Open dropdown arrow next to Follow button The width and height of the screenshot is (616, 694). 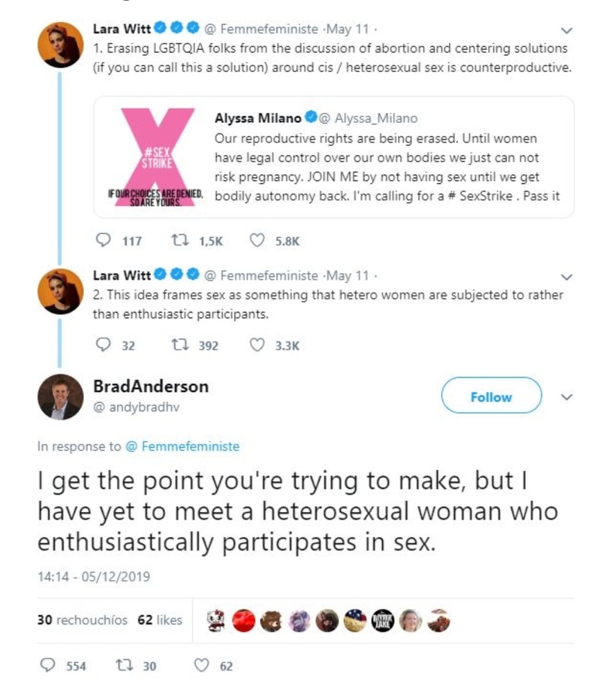click(567, 397)
